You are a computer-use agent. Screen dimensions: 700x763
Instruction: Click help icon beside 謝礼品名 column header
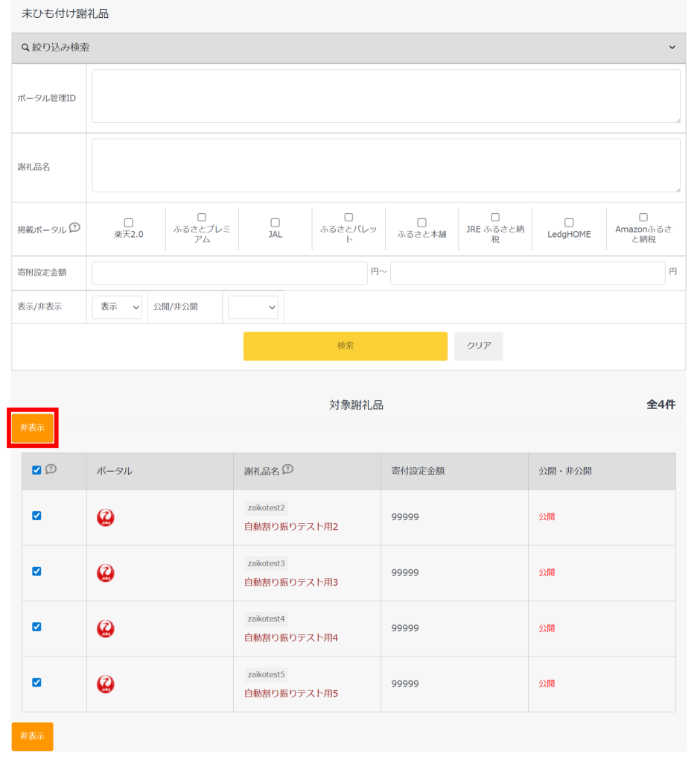[287, 469]
